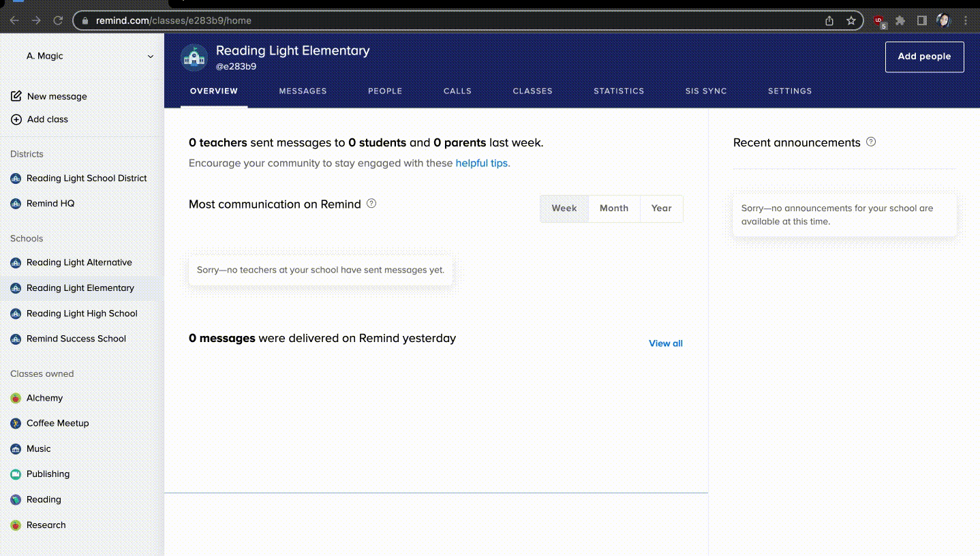The image size is (980, 556).
Task: Reload the page with the refresh icon
Action: (58, 20)
